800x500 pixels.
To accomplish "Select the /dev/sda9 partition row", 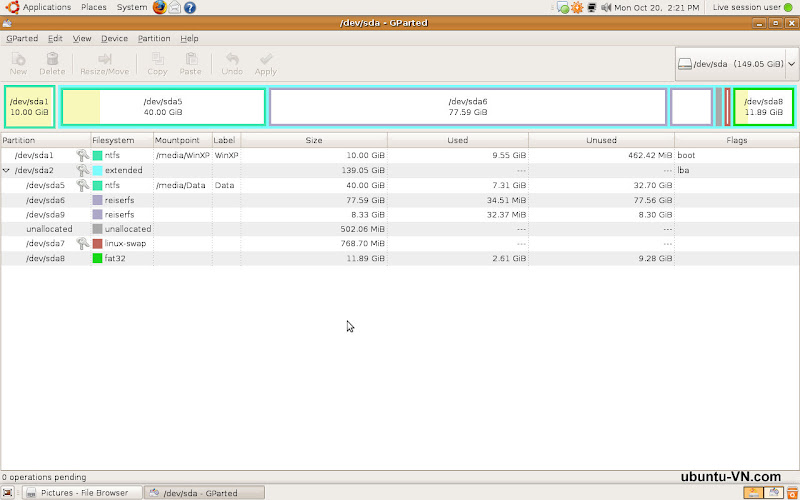I will coord(400,215).
